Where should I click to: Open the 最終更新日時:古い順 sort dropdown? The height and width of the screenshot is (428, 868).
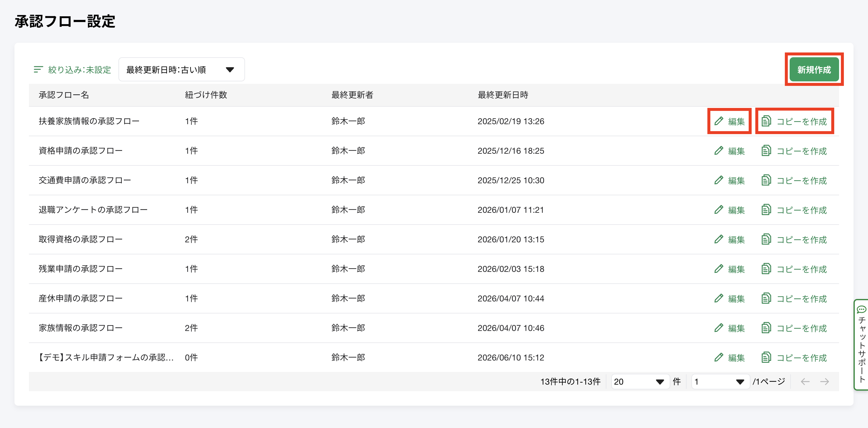(x=182, y=69)
